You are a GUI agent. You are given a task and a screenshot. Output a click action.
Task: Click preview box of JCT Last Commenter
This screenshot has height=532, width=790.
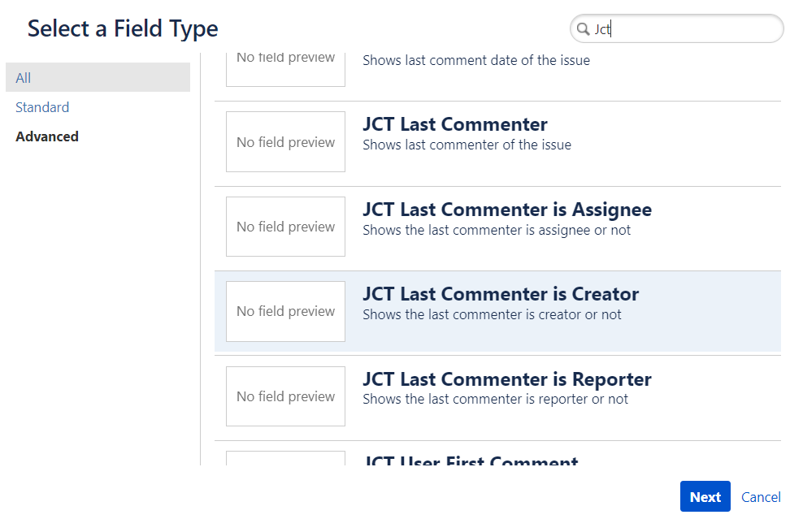click(285, 142)
